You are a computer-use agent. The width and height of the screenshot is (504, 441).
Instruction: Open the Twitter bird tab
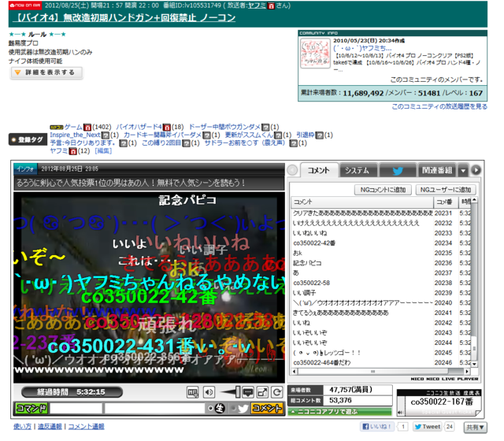397,170
